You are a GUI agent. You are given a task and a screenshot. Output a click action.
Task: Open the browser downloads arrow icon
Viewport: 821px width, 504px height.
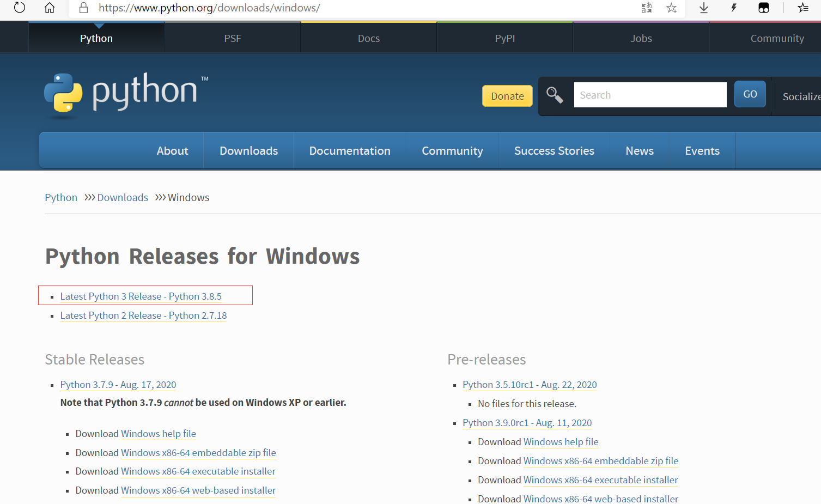(x=704, y=8)
